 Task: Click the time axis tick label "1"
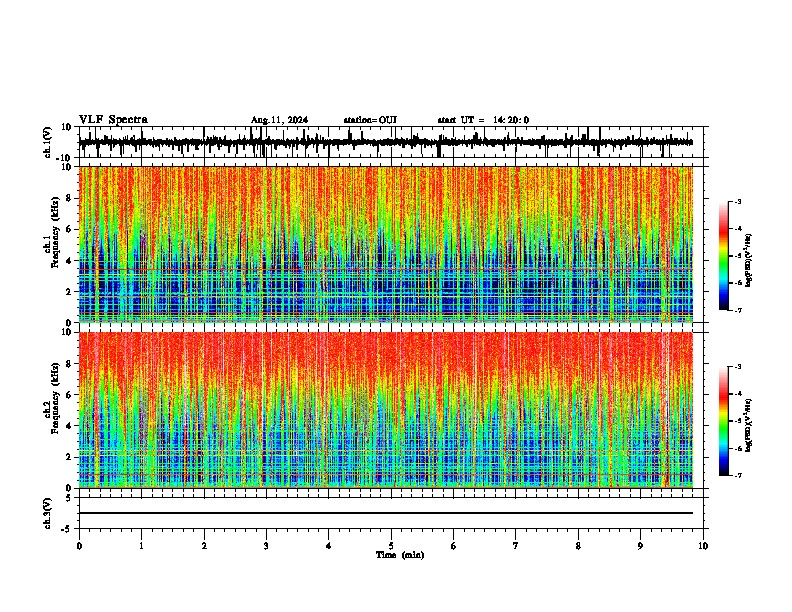tap(141, 546)
